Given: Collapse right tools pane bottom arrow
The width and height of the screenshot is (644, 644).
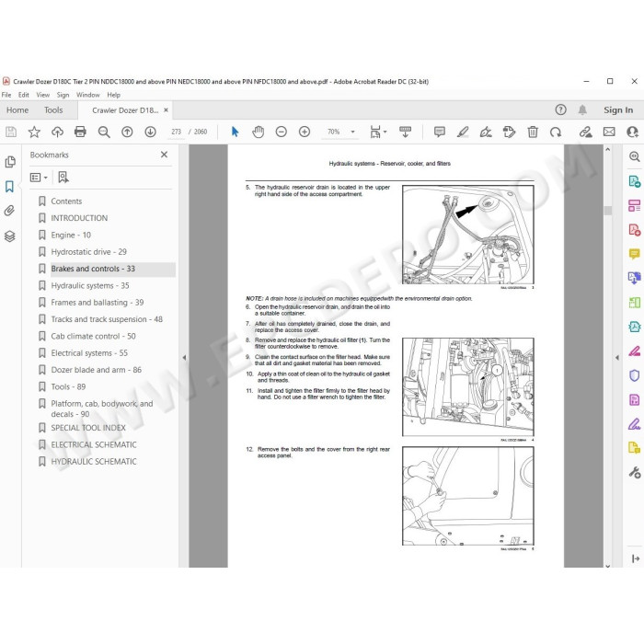Looking at the screenshot, I should [636, 558].
